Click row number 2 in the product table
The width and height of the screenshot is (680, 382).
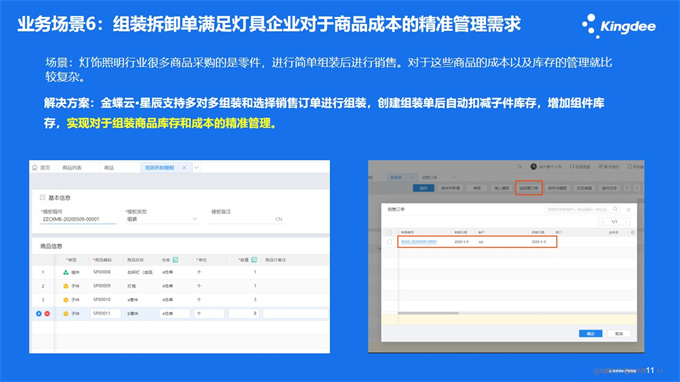point(43,286)
